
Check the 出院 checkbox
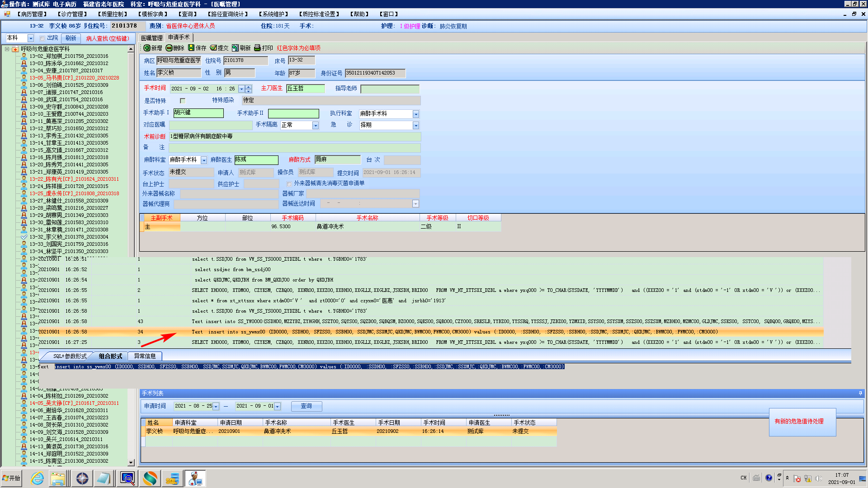click(x=42, y=38)
